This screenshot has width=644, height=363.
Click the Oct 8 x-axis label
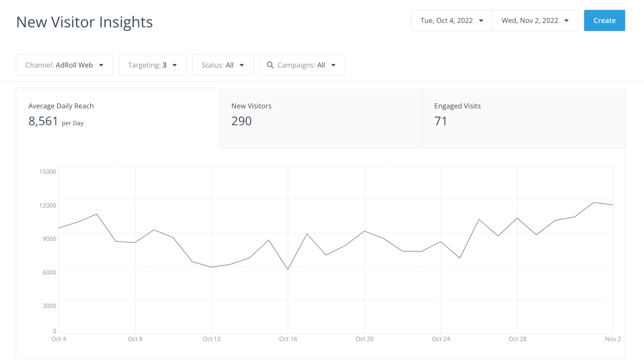coord(135,339)
